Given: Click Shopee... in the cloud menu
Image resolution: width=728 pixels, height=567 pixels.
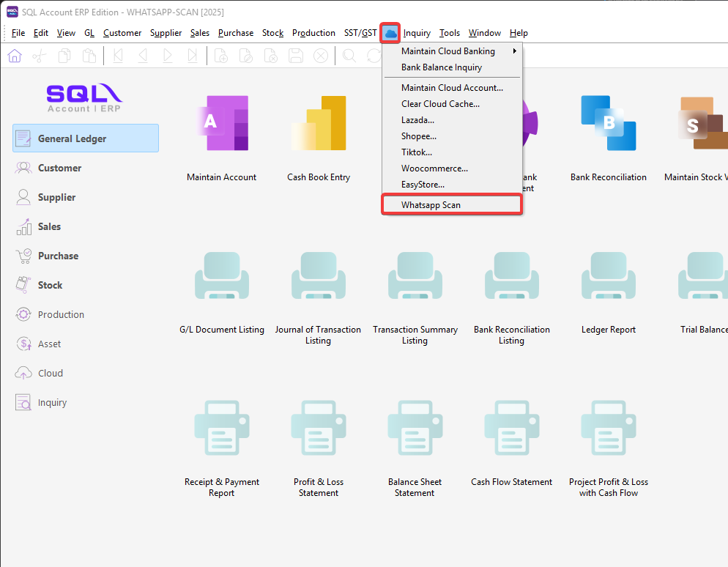Looking at the screenshot, I should (419, 136).
